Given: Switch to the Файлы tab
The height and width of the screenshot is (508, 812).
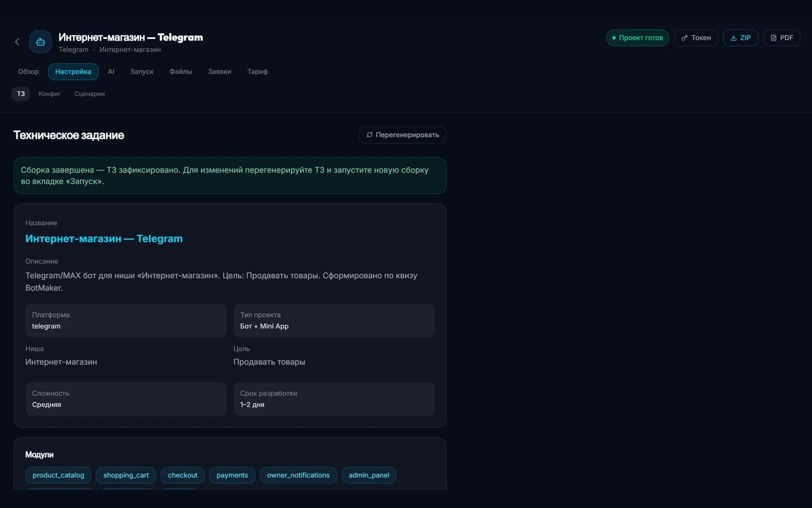Looking at the screenshot, I should click(x=180, y=72).
